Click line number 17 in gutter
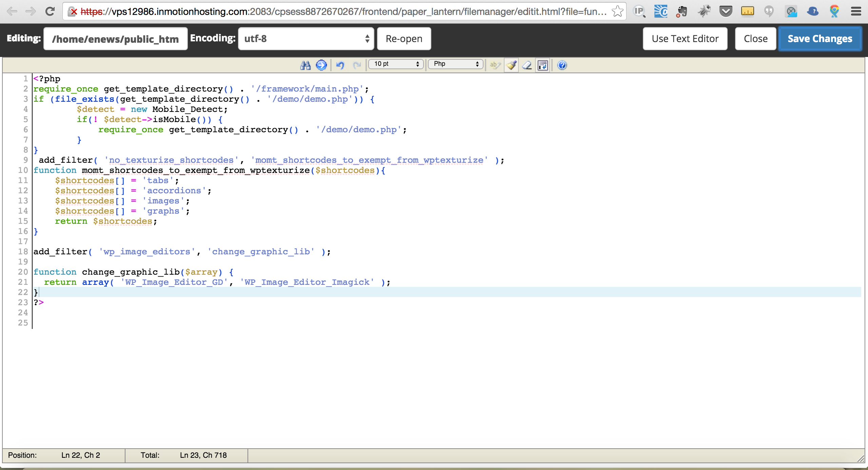This screenshot has height=470, width=868. 23,241
